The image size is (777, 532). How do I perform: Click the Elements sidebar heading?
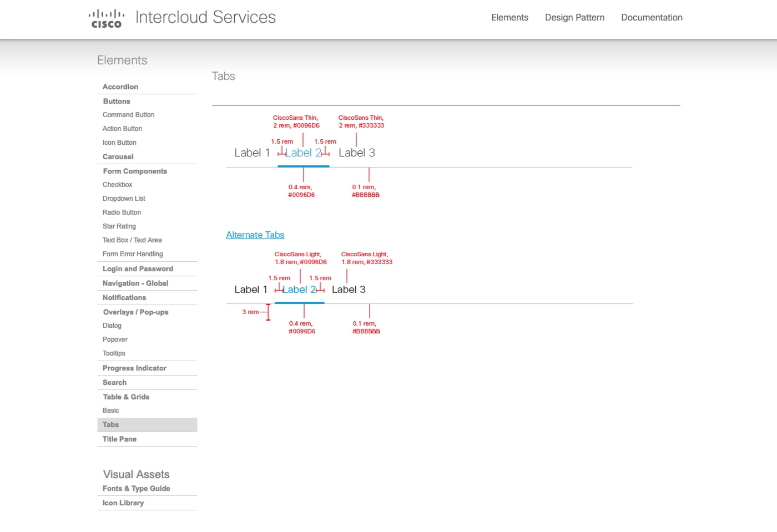pyautogui.click(x=122, y=60)
